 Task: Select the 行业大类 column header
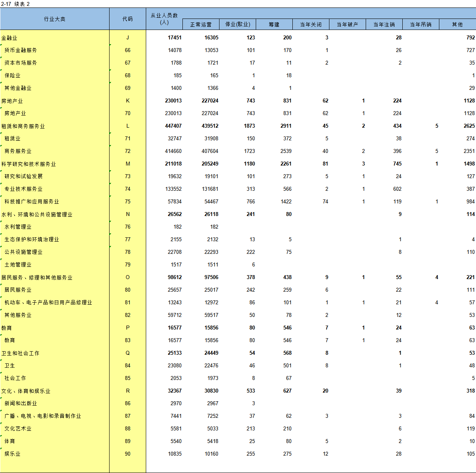55,19
